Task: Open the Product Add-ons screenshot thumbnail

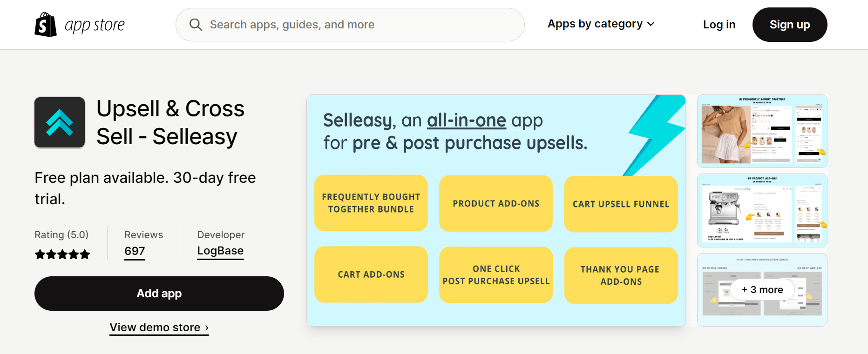Action: (762, 210)
